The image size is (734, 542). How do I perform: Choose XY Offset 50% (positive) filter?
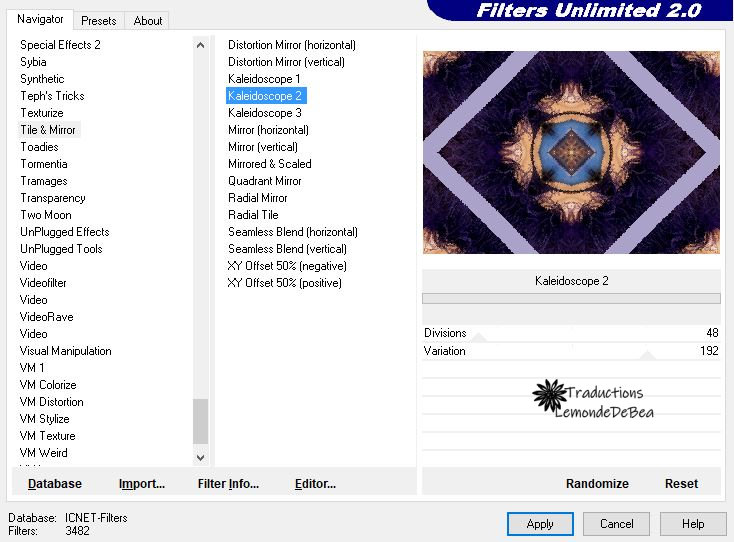click(284, 283)
